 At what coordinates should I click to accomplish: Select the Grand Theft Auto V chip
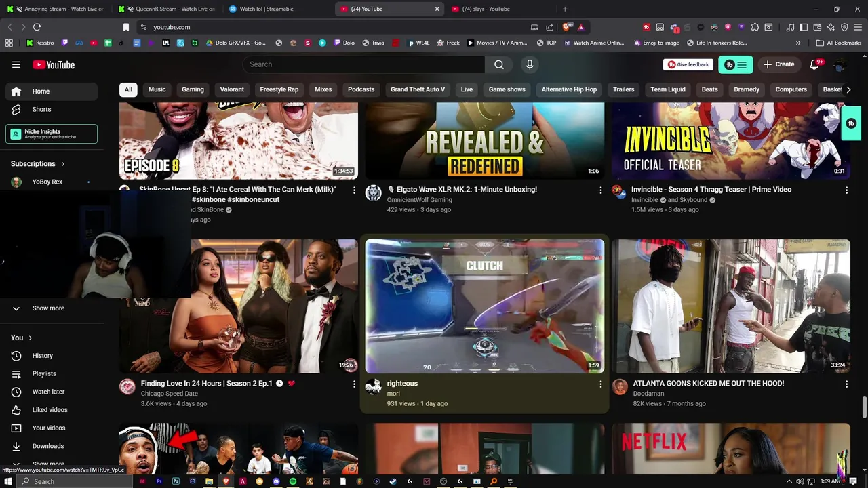pyautogui.click(x=418, y=89)
